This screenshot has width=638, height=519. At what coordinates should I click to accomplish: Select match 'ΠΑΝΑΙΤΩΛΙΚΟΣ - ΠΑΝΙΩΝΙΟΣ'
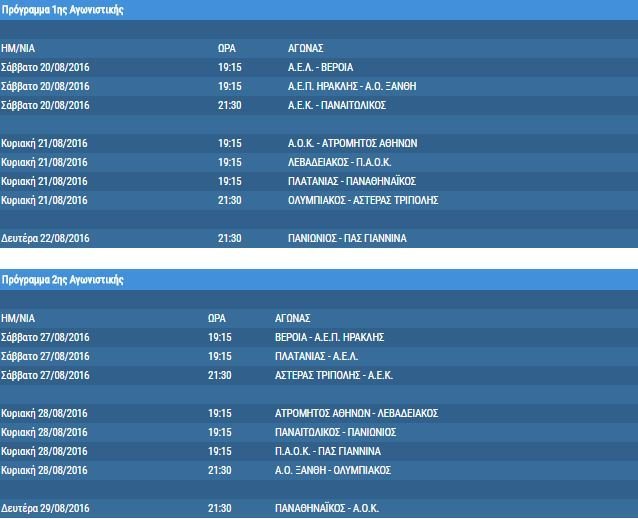pos(335,432)
